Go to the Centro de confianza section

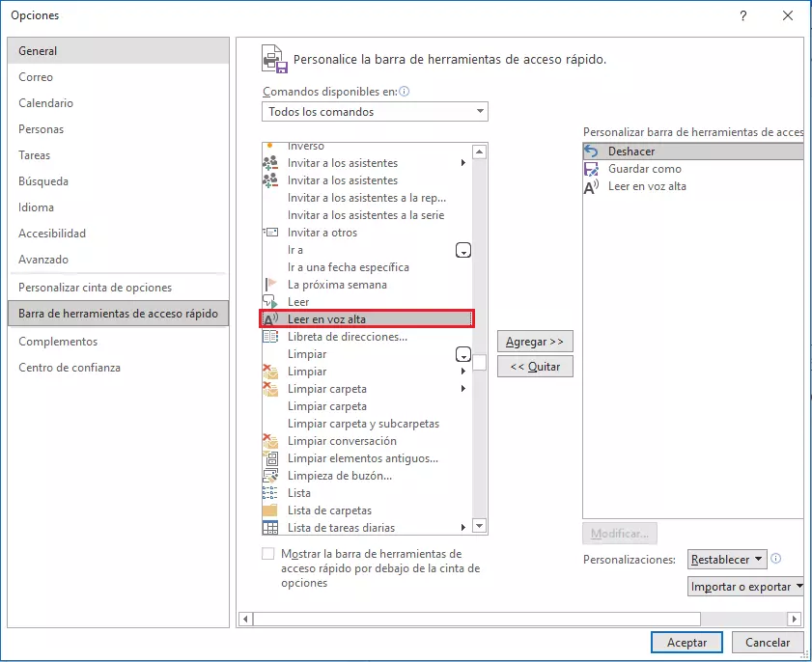[x=70, y=368]
